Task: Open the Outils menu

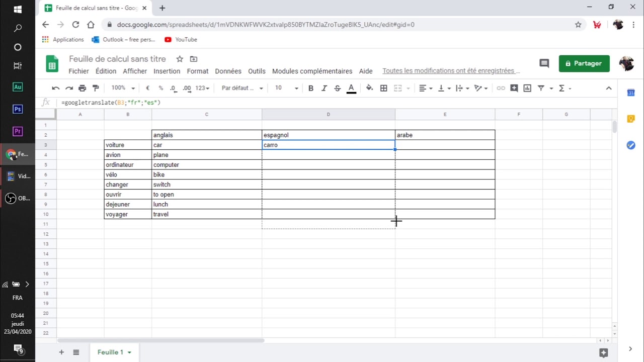Action: pos(257,71)
